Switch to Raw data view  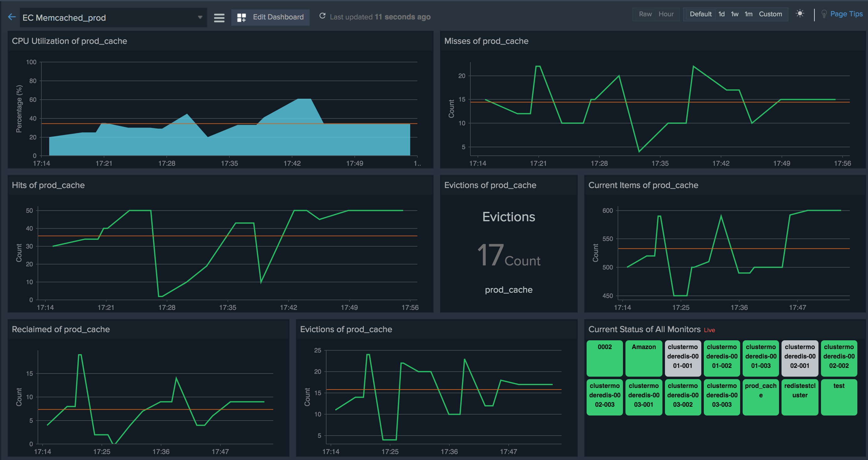tap(645, 14)
